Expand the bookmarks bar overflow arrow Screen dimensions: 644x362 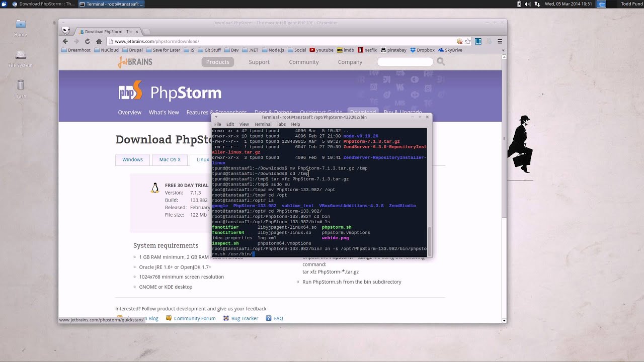coord(503,50)
